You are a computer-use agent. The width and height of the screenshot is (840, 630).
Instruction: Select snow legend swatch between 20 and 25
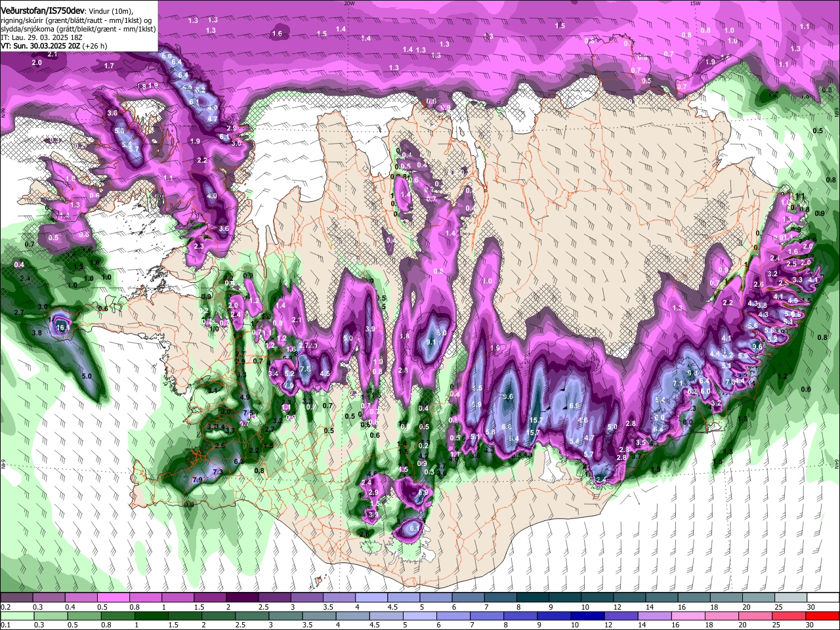[x=759, y=597]
